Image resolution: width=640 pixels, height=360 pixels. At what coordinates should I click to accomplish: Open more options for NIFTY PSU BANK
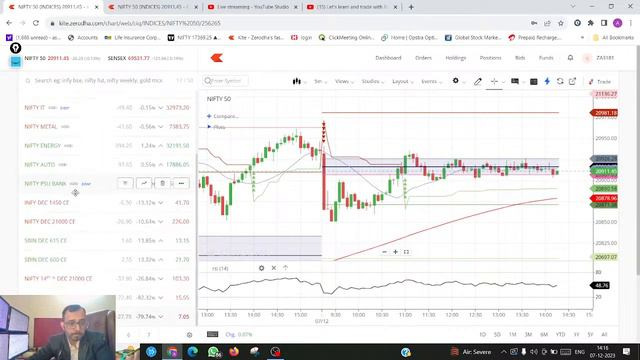[x=181, y=183]
